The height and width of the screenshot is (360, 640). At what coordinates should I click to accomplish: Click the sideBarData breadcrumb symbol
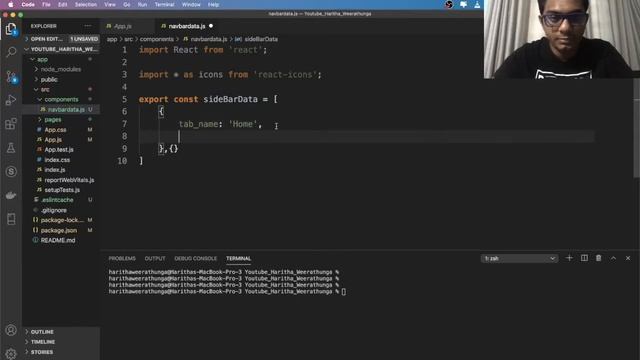(x=261, y=39)
